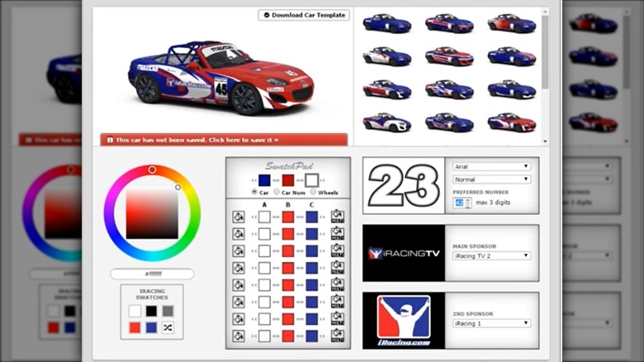Click the MULTI paint bucket icon in the seventh row
Image resolution: width=644 pixels, height=362 pixels.
pos(338,319)
